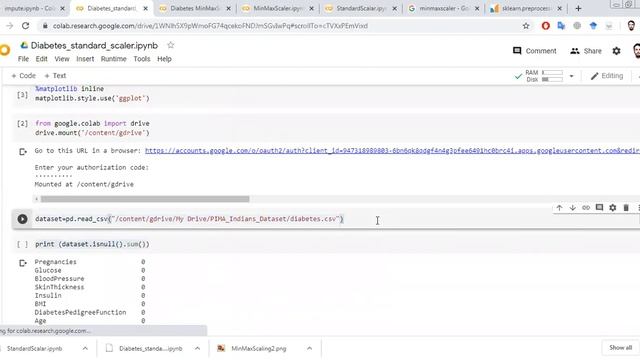Open the View menu

pyautogui.click(x=62, y=59)
